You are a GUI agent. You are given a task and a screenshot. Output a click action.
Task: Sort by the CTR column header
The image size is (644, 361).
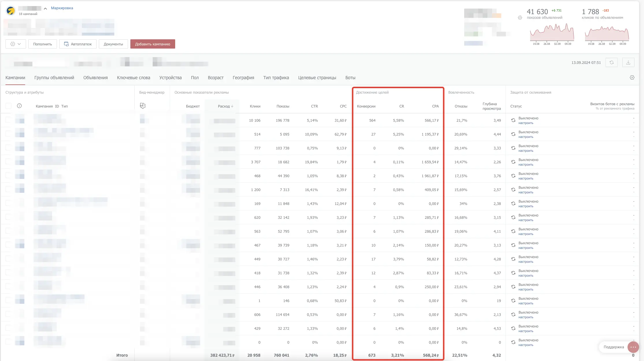click(x=314, y=106)
